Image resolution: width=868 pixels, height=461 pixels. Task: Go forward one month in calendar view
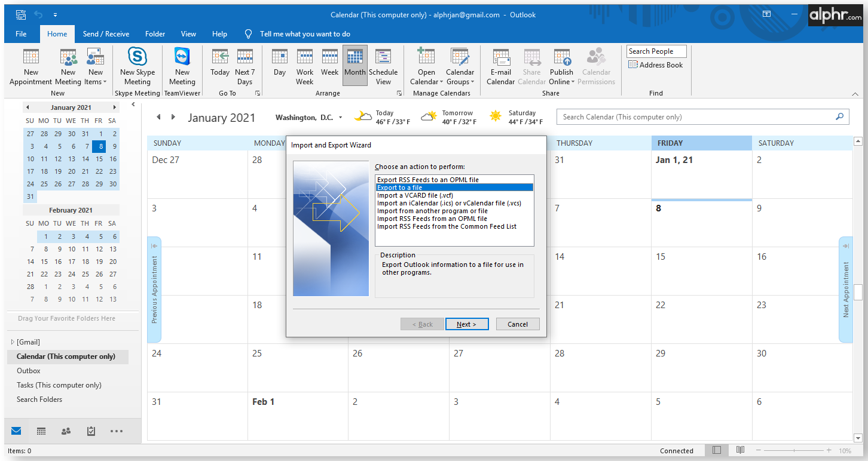coord(173,117)
